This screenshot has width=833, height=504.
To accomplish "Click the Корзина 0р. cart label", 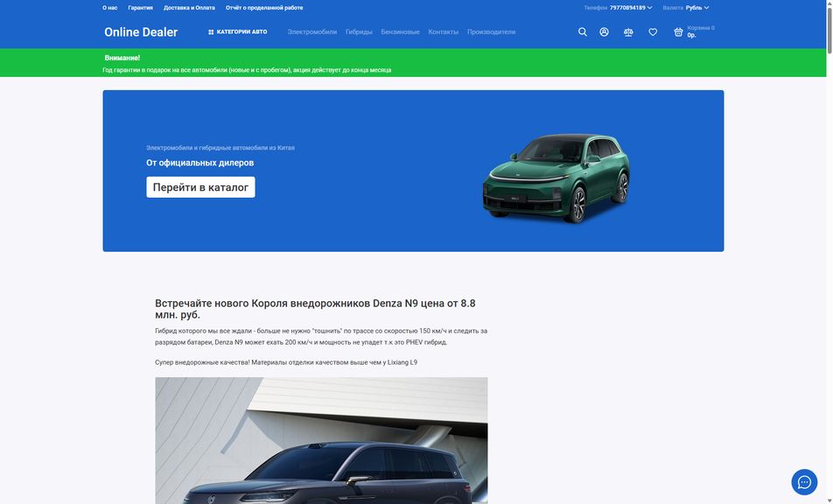I will [x=701, y=31].
